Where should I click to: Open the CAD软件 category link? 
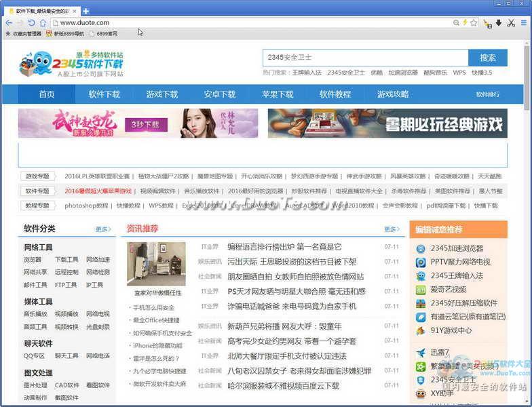coord(66,385)
